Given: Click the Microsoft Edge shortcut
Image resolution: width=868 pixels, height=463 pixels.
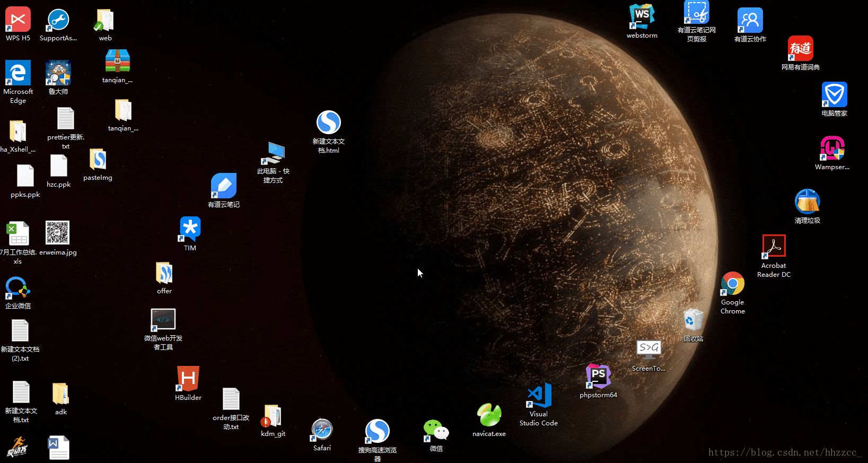Looking at the screenshot, I should point(18,73).
